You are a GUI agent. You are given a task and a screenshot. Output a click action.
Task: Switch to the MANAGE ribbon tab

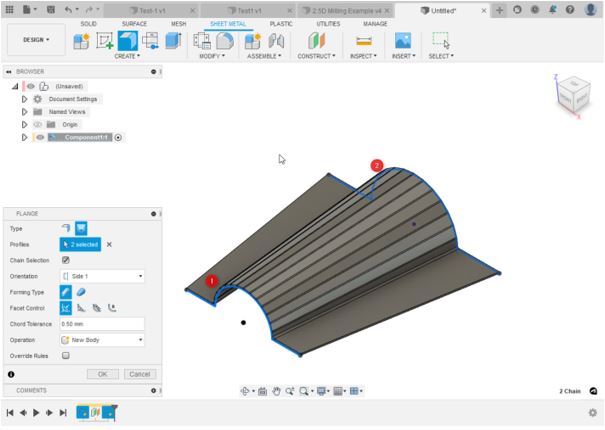point(375,24)
